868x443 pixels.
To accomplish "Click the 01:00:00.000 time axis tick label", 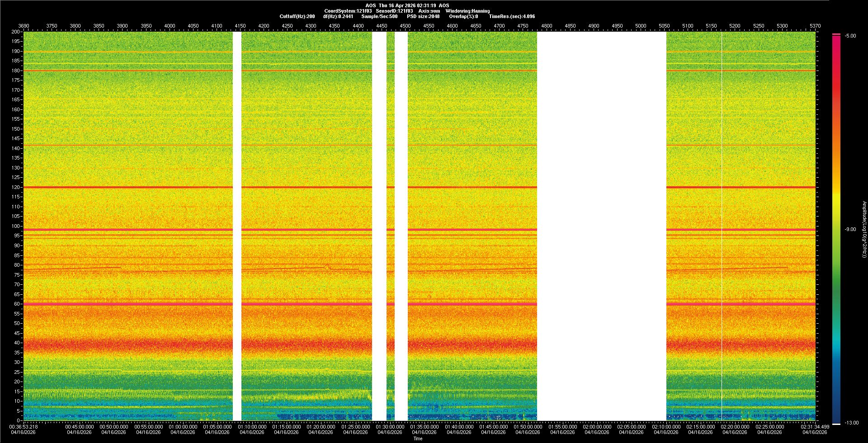I will [183, 427].
